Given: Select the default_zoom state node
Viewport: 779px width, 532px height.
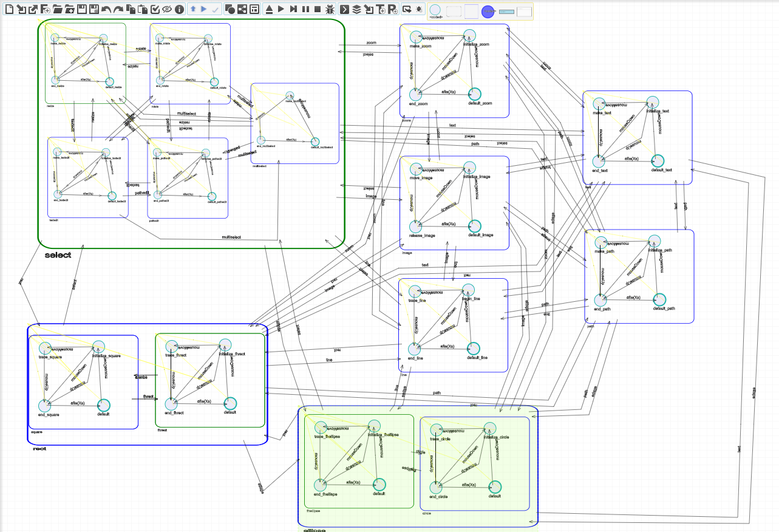Looking at the screenshot, I should pos(474,94).
